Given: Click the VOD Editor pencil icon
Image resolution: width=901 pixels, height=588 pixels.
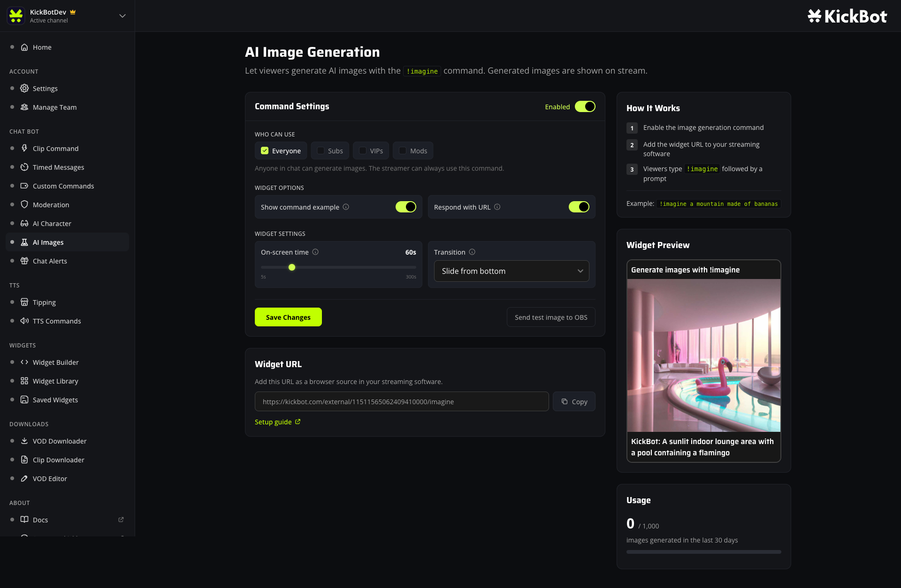Looking at the screenshot, I should pyautogui.click(x=24, y=479).
